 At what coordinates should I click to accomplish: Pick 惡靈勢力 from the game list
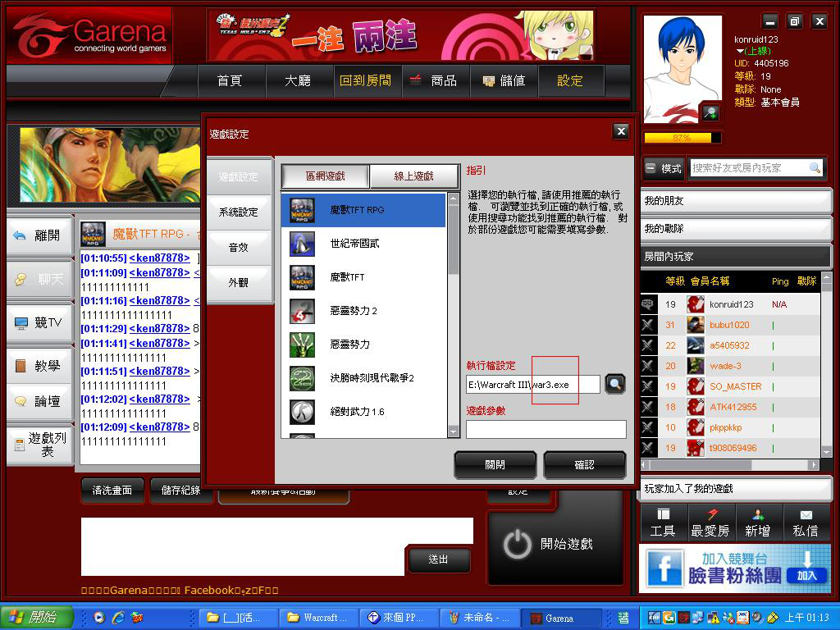tap(363, 345)
